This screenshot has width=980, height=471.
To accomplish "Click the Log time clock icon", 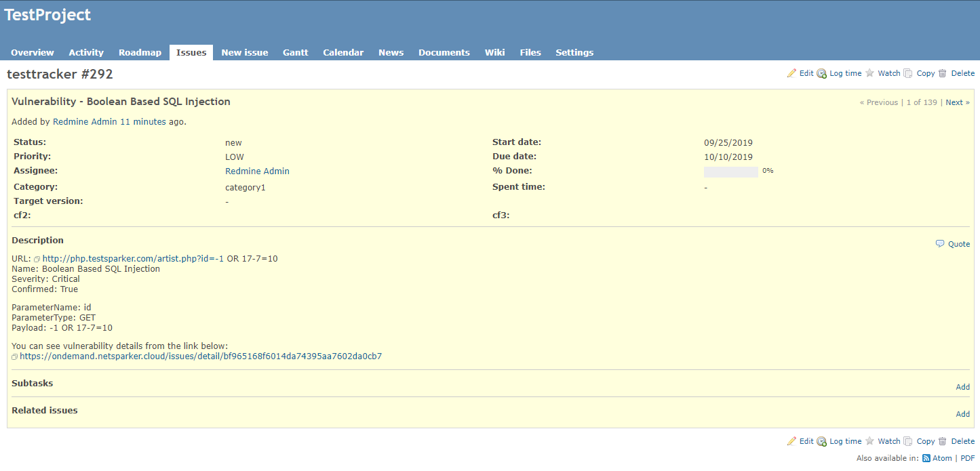I will (822, 73).
